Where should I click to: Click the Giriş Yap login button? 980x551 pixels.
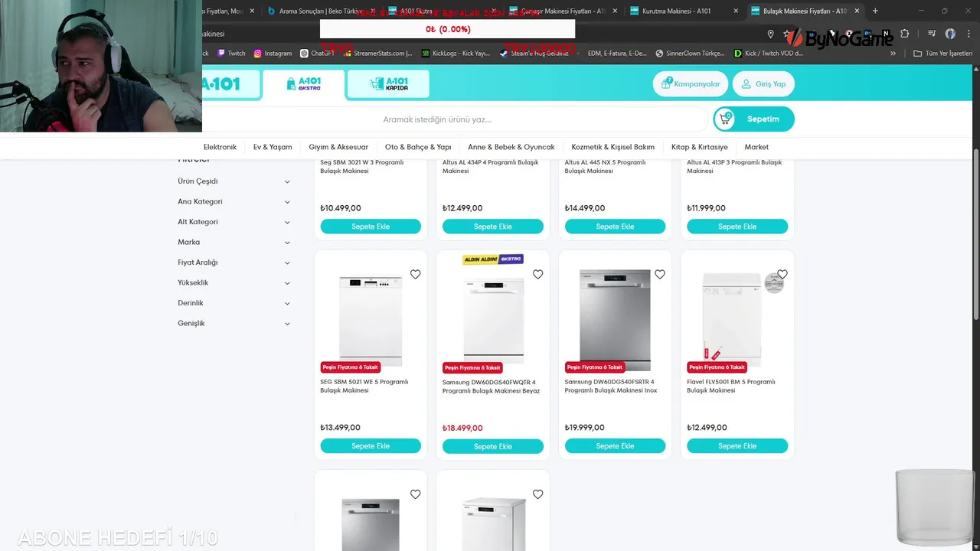click(x=763, y=84)
